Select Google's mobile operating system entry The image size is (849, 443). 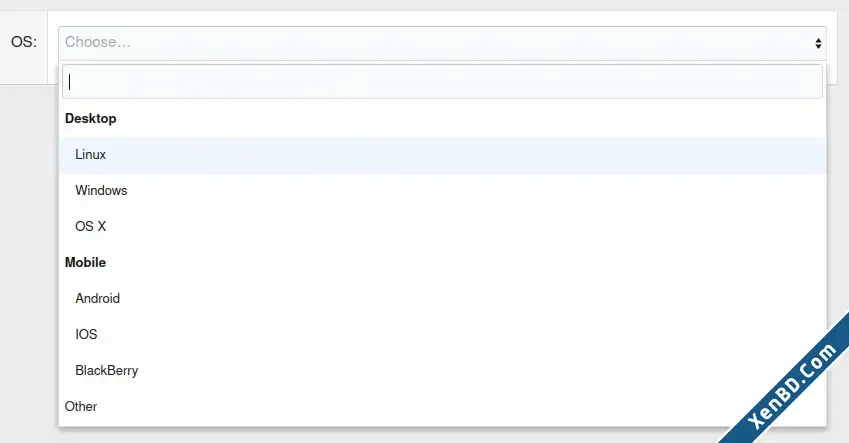pos(442,298)
